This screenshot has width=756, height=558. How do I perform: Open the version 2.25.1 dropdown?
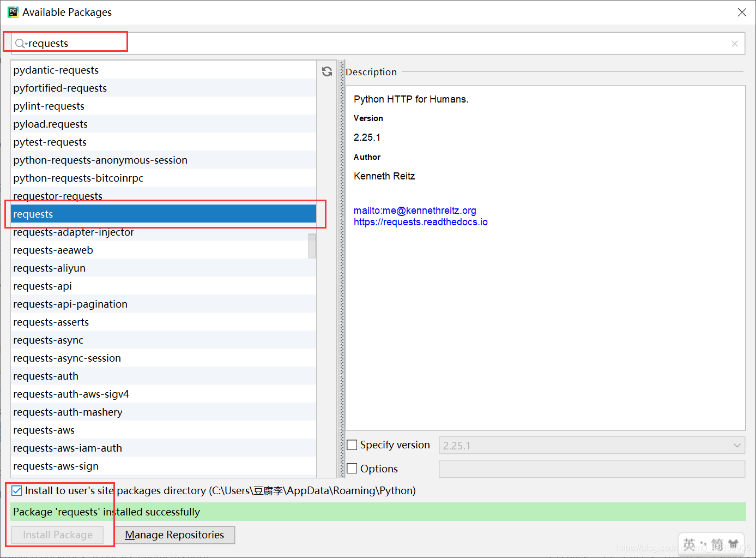(x=591, y=446)
